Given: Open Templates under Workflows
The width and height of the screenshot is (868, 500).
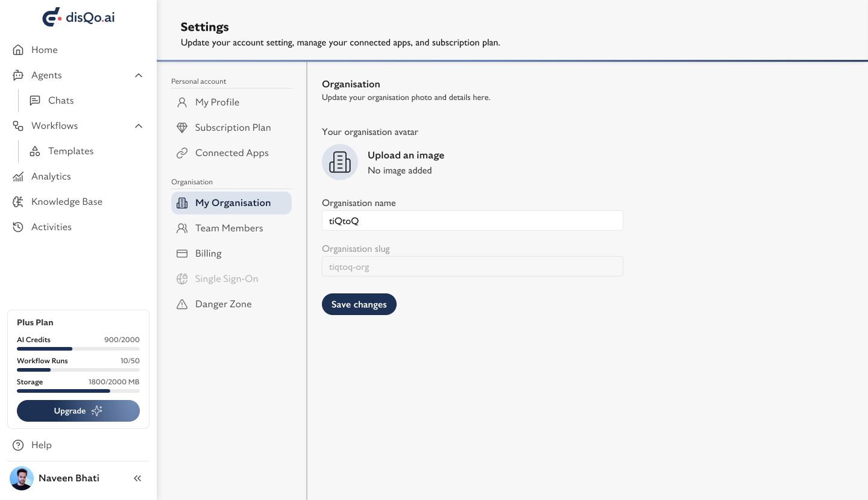Looking at the screenshot, I should pos(87,151).
